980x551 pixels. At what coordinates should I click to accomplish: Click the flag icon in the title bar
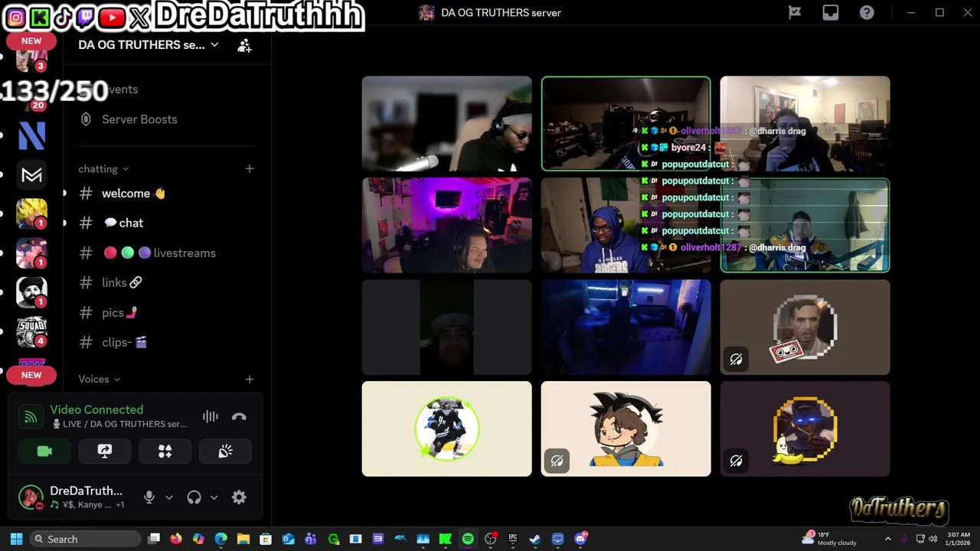795,12
